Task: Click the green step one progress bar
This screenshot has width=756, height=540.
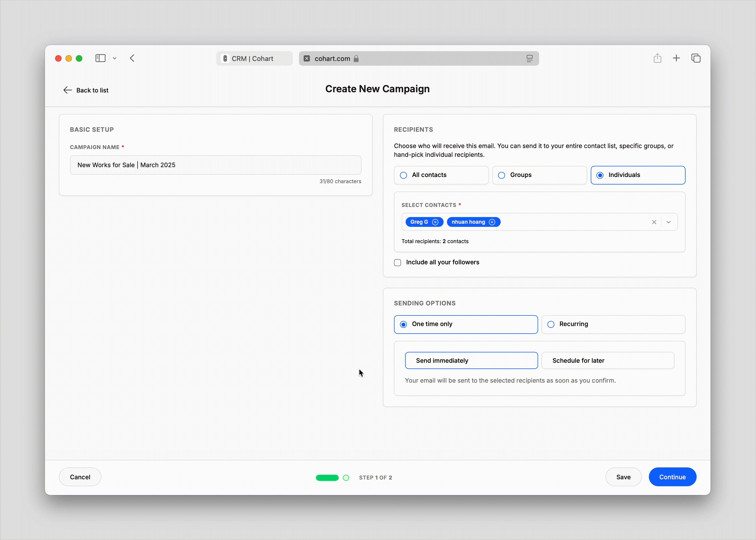Action: pyautogui.click(x=327, y=478)
